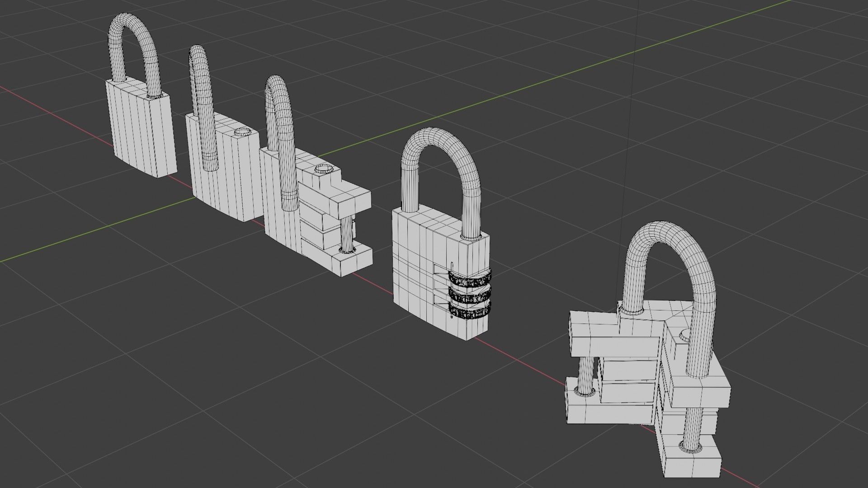Select the middle dial of combination padlock
The height and width of the screenshot is (488, 868).
(x=470, y=295)
